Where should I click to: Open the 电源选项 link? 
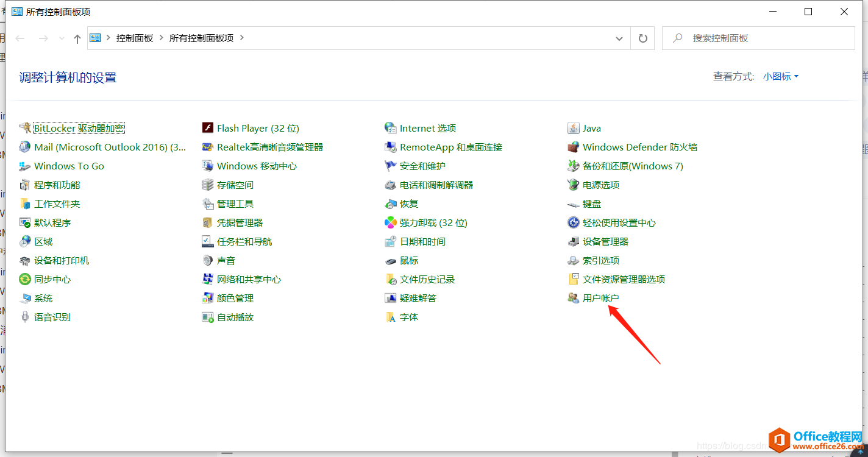(601, 185)
